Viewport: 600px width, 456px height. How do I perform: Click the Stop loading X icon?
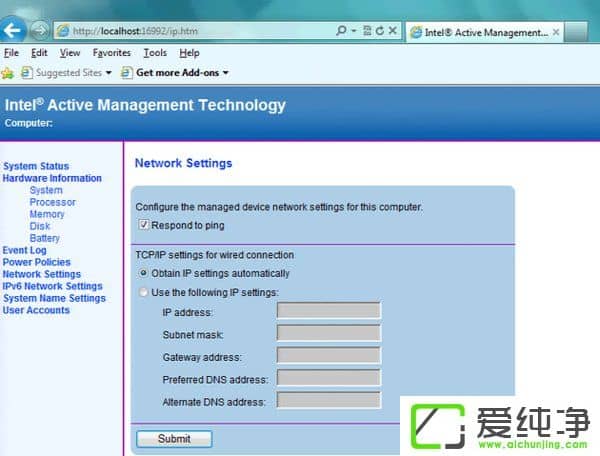(x=393, y=31)
